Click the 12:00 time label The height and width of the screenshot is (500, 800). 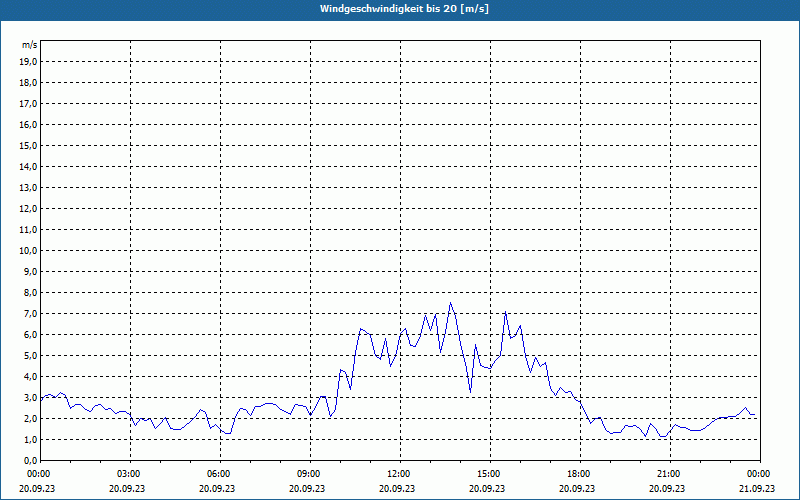pos(399,474)
